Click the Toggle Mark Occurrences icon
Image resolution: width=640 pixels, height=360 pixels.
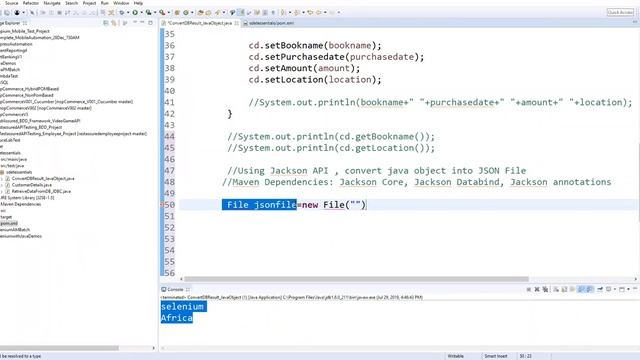pos(241,12)
